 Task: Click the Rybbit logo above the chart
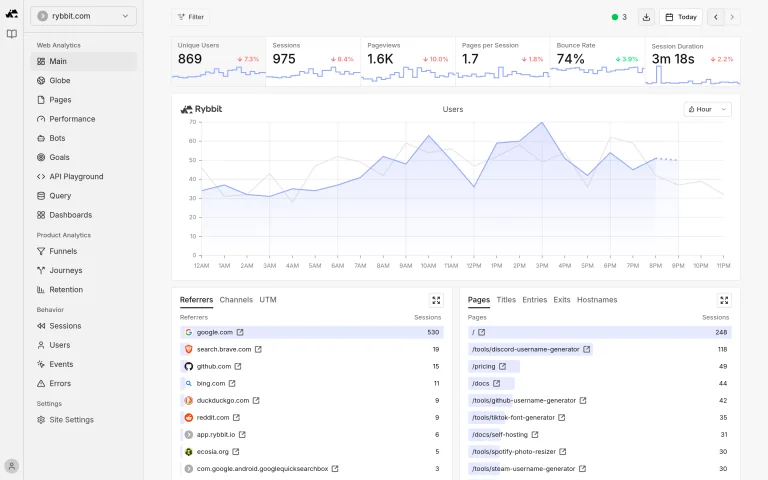(x=201, y=109)
